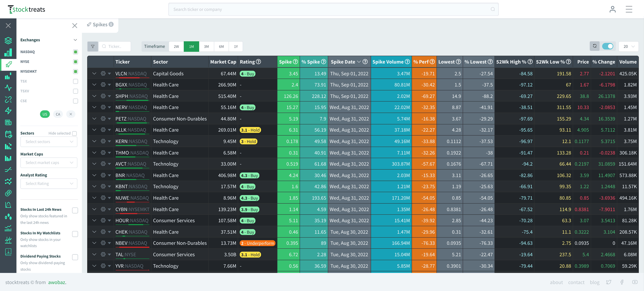
Task: Check Stocks In Last 24h News
Action: pyautogui.click(x=75, y=211)
